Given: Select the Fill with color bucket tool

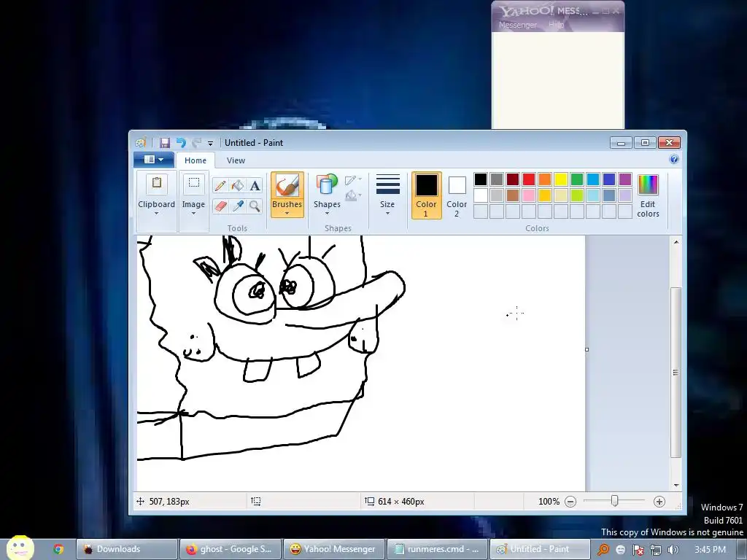Looking at the screenshot, I should 237,185.
